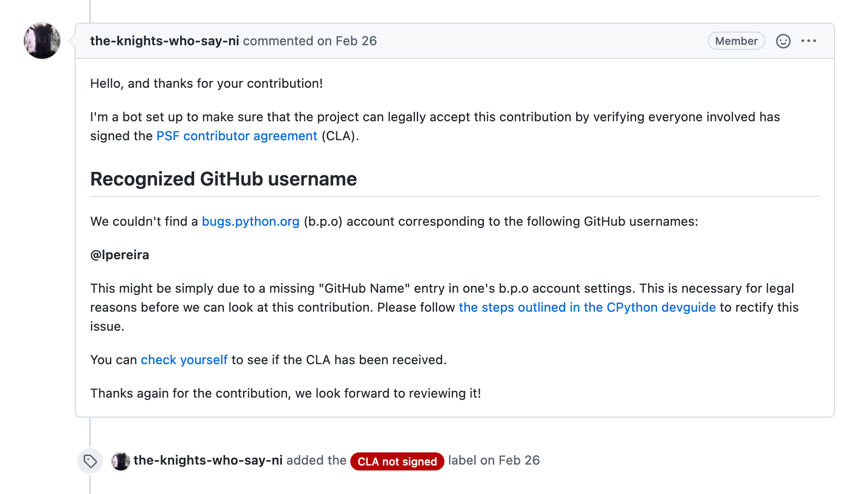Open the add emoji reaction picker
This screenshot has width=868, height=494.
[x=783, y=41]
